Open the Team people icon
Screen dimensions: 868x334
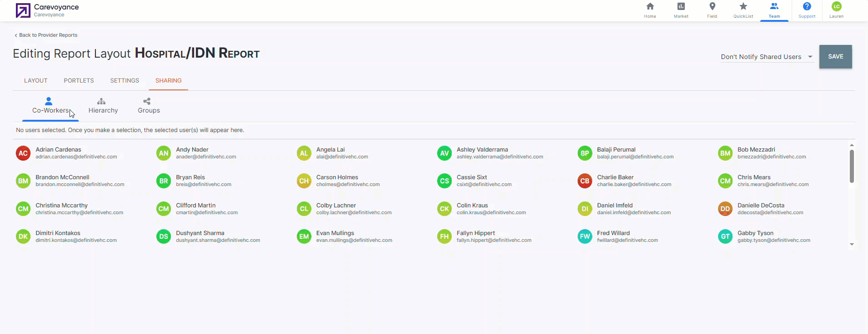tap(774, 6)
